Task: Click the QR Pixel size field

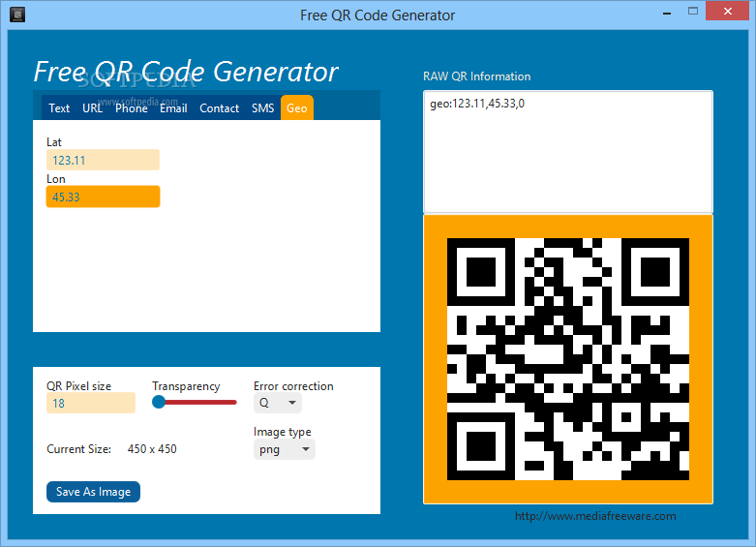Action: click(91, 403)
